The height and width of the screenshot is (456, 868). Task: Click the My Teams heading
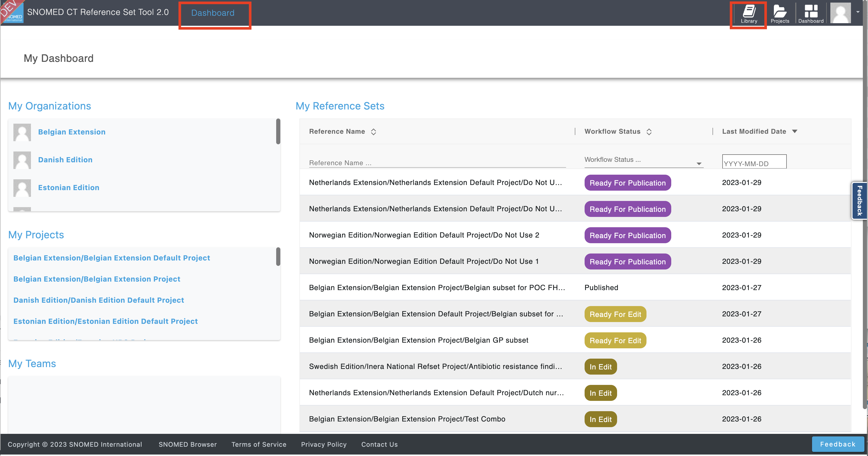[x=32, y=364]
